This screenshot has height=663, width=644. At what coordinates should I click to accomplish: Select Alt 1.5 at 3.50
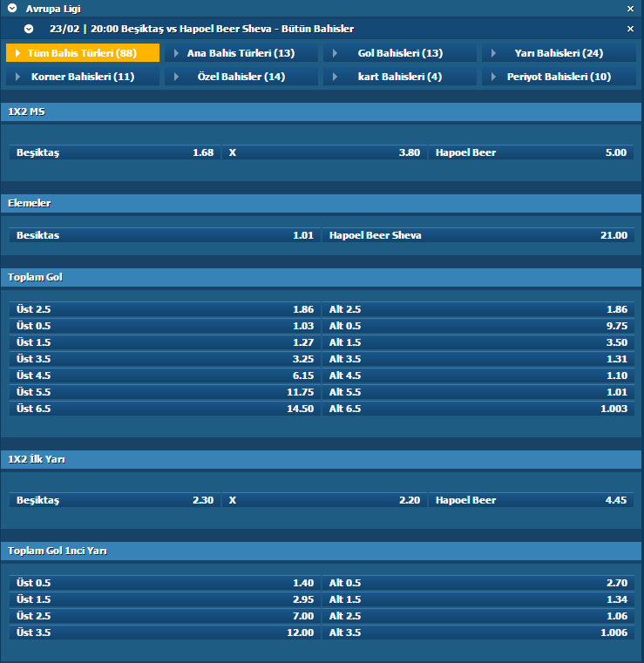coord(478,342)
